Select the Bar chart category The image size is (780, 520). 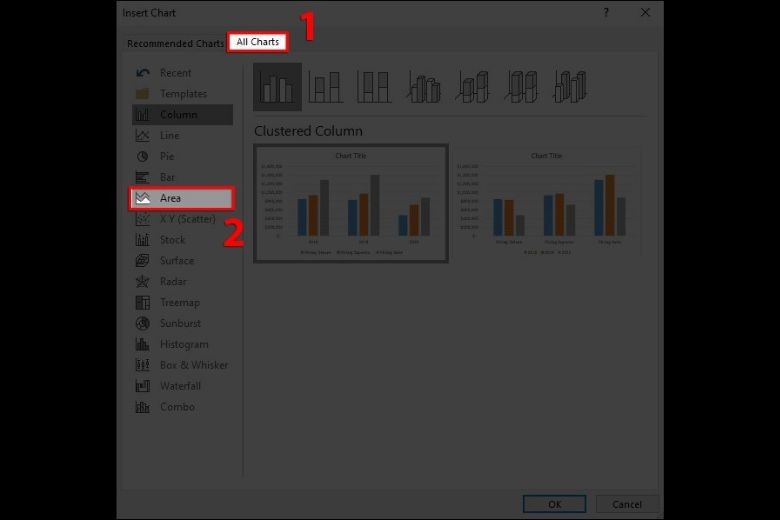tap(182, 177)
